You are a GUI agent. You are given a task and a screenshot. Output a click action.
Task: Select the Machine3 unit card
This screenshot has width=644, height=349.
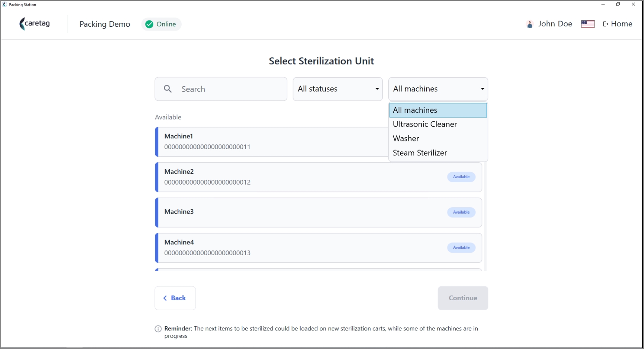pos(319,212)
